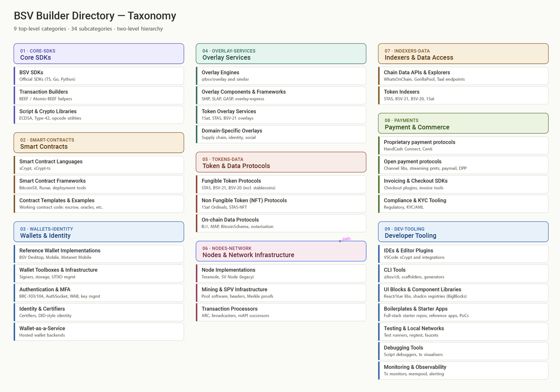Select the Chain Data APIs & Explorers card
The width and height of the screenshot is (560, 392).
(463, 76)
